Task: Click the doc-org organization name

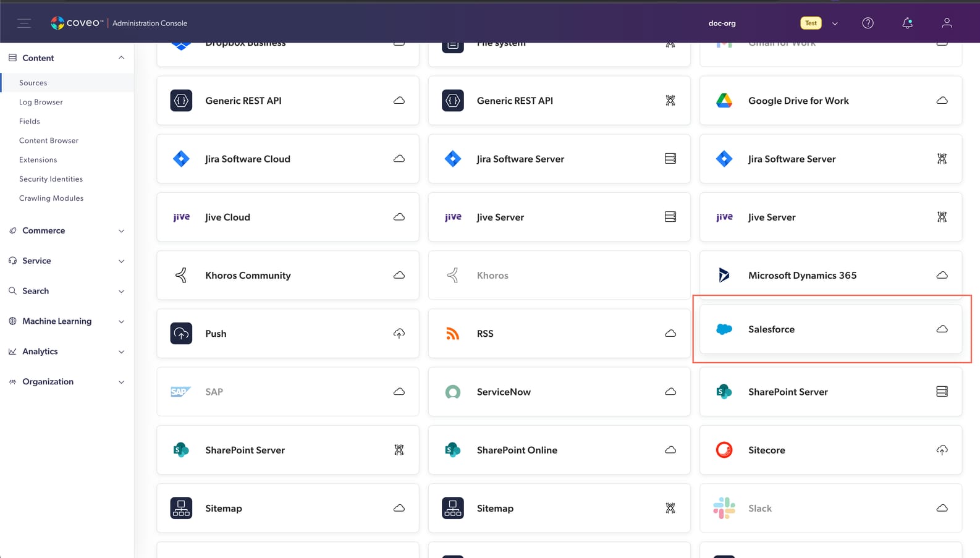Action: [x=722, y=23]
